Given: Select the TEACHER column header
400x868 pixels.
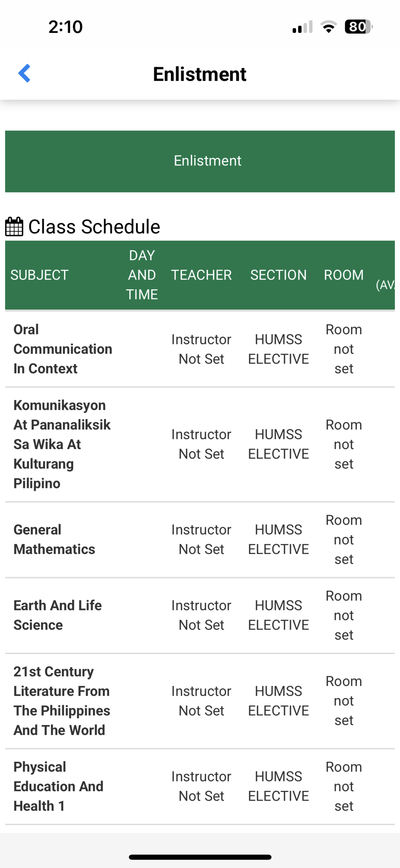Looking at the screenshot, I should tap(201, 275).
